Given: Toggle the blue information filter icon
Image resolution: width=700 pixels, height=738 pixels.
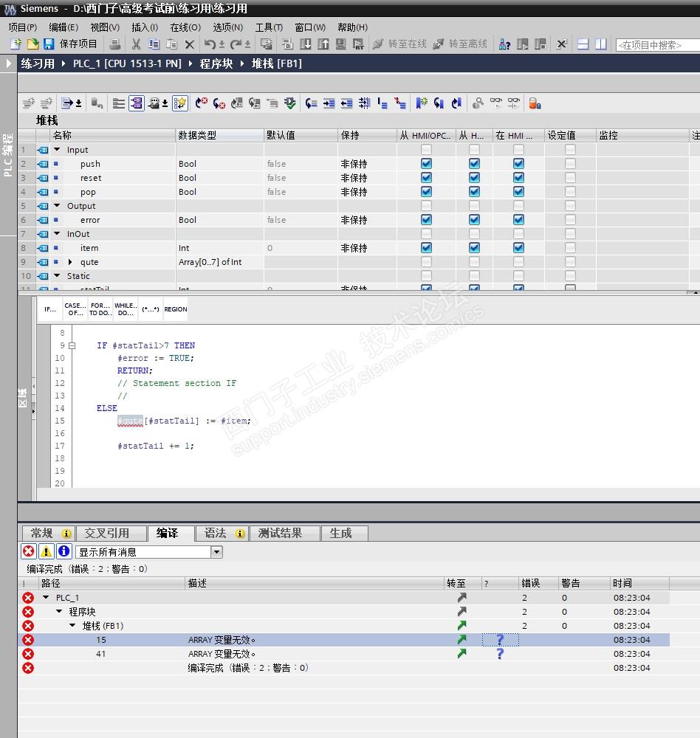Looking at the screenshot, I should click(x=64, y=551).
